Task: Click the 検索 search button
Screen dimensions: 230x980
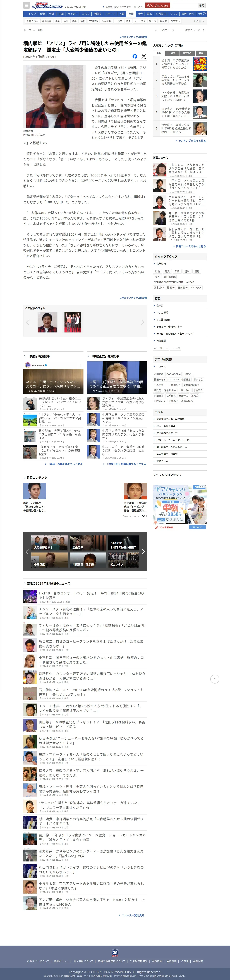Action: coord(202,5)
